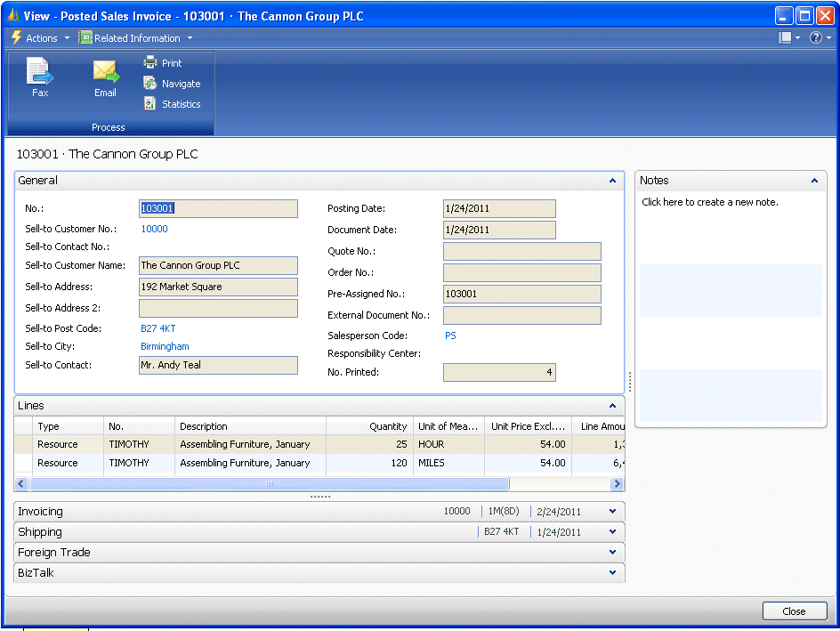Click the Fax document icon
Image resolution: width=840 pixels, height=631 pixels.
pyautogui.click(x=40, y=71)
